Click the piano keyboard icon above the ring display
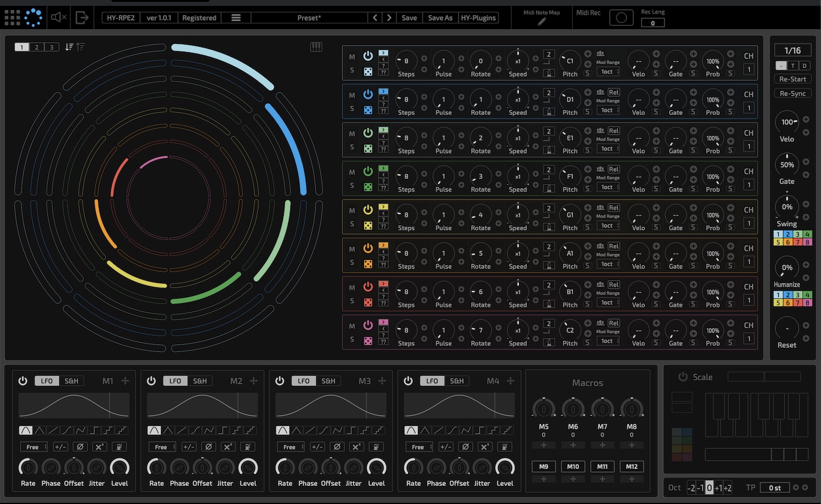 (x=316, y=47)
